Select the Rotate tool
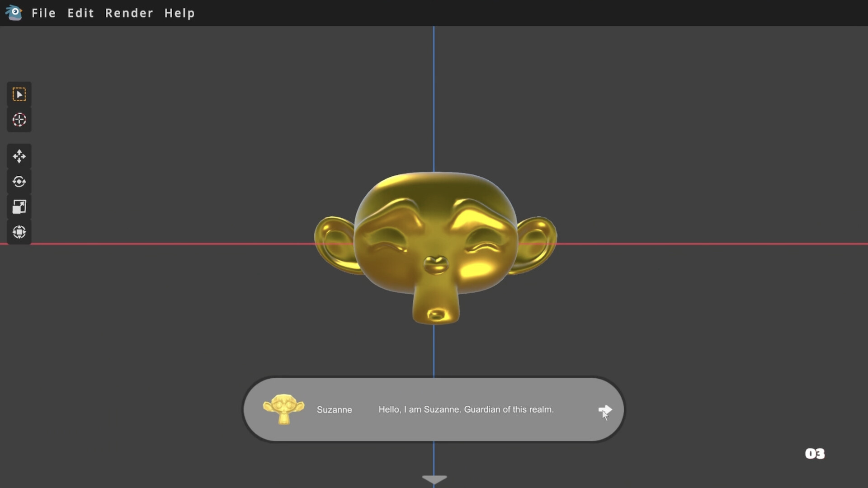Image resolution: width=868 pixels, height=488 pixels. pyautogui.click(x=19, y=181)
